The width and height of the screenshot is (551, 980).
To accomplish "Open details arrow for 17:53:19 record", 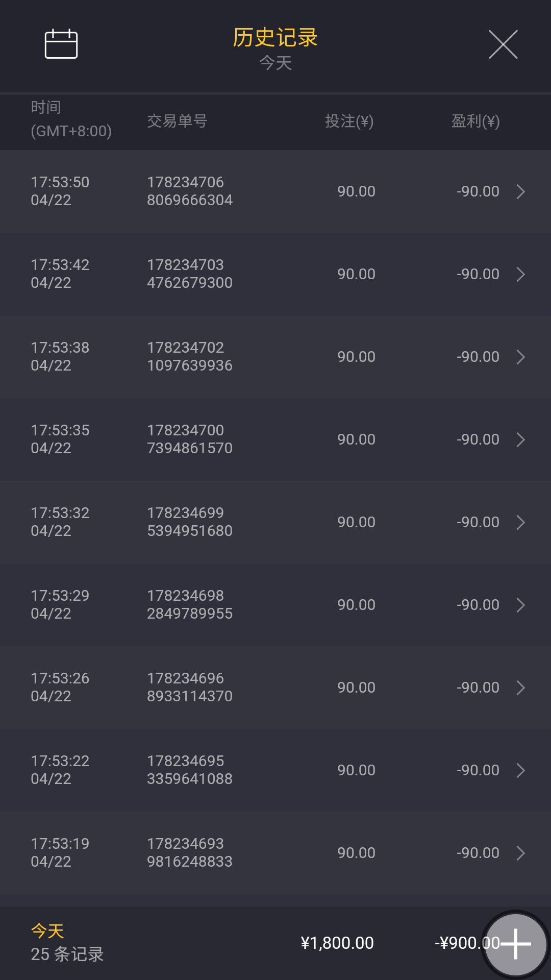I will 520,853.
